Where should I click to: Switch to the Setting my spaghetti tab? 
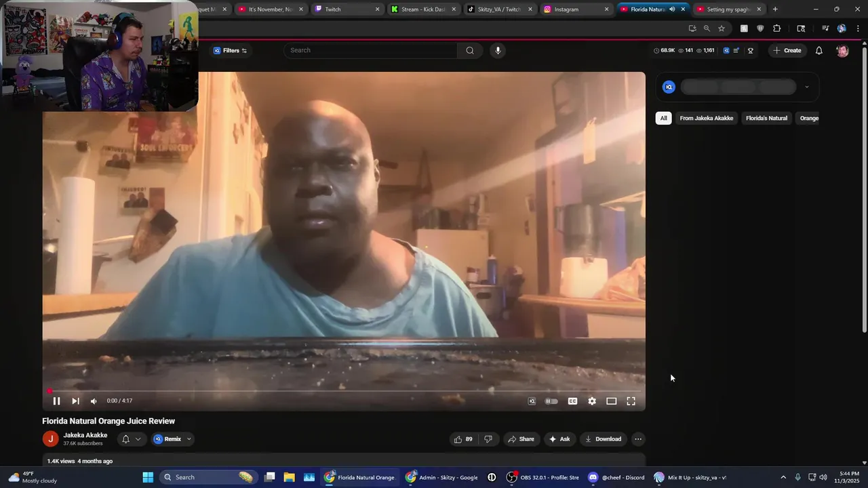[x=728, y=9]
